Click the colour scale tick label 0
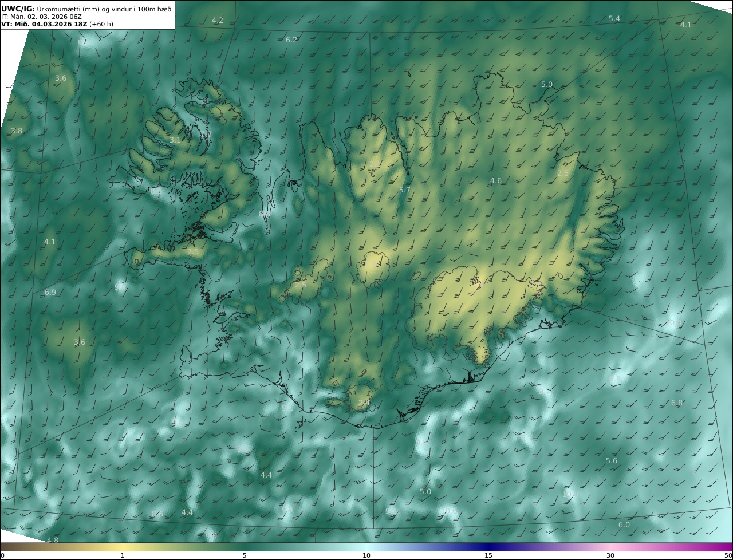The height and width of the screenshot is (560, 733). point(2,555)
